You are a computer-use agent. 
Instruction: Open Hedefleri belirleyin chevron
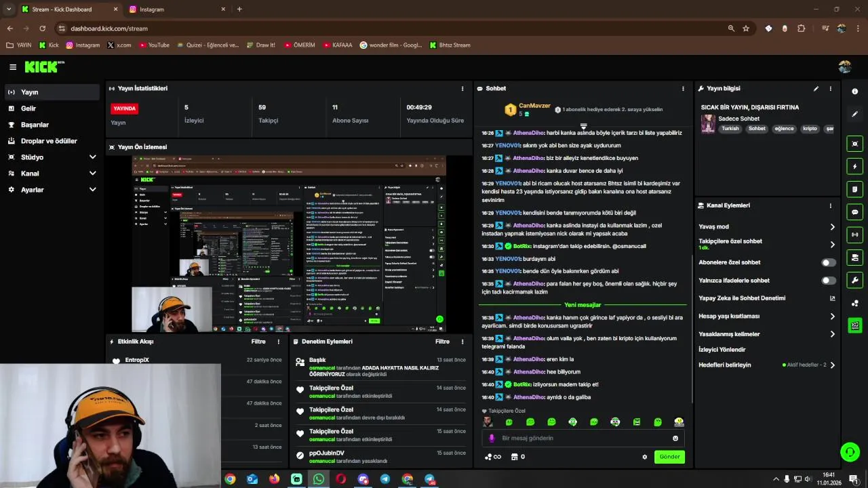(x=832, y=365)
